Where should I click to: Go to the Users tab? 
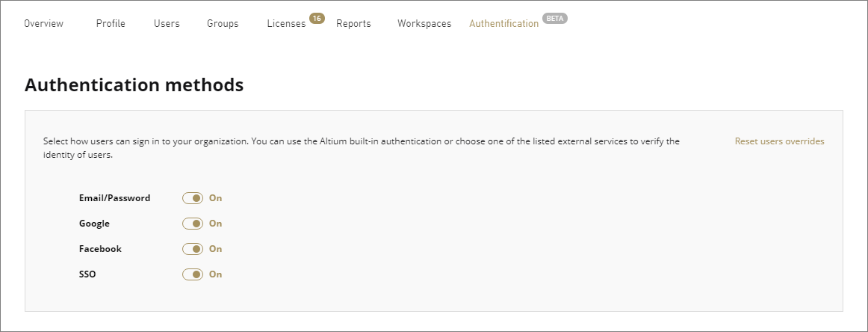[167, 23]
